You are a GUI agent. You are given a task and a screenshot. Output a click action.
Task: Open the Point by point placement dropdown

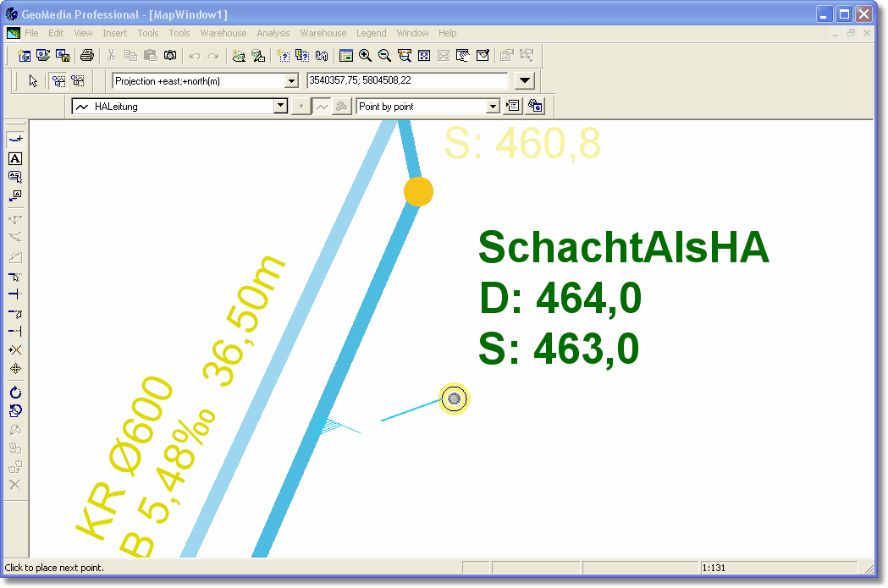click(x=493, y=107)
